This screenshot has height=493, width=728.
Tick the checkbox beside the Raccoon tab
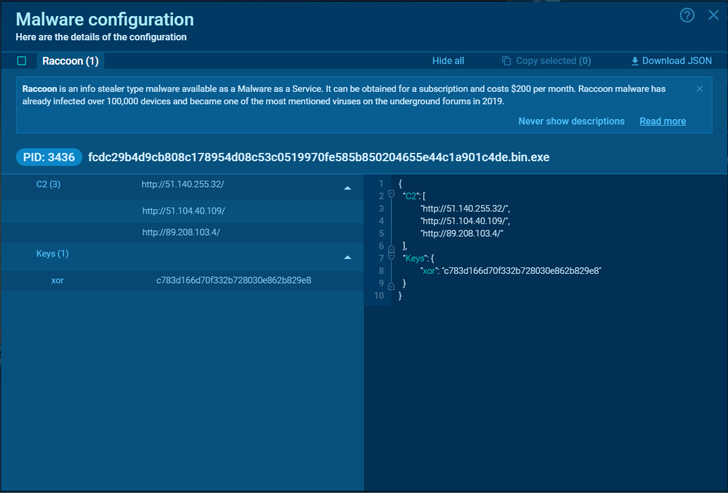(x=21, y=61)
